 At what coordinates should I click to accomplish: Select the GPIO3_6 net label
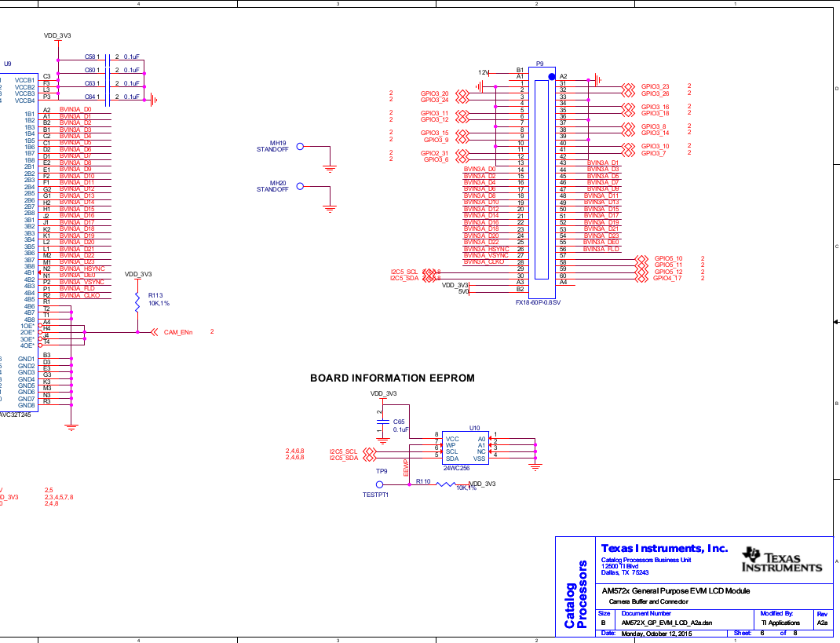coord(436,159)
